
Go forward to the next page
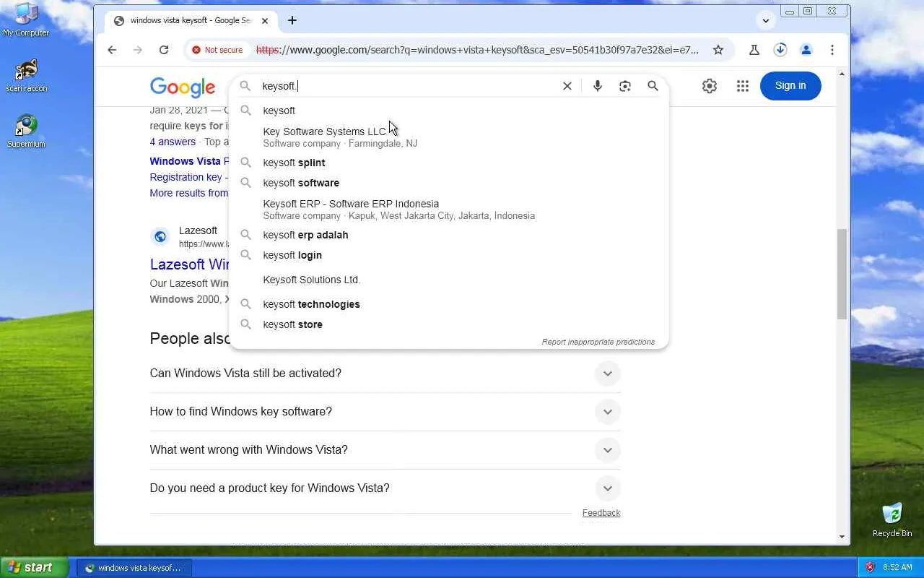point(138,50)
